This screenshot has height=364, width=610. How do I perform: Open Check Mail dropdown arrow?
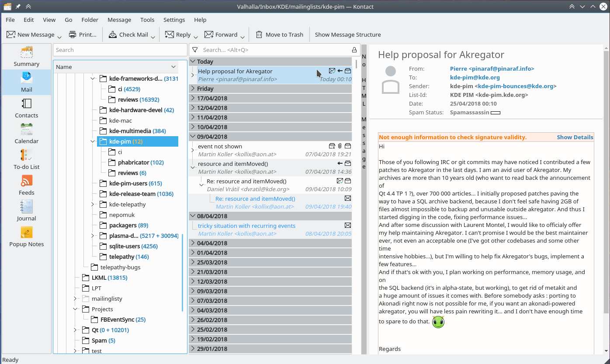point(153,37)
